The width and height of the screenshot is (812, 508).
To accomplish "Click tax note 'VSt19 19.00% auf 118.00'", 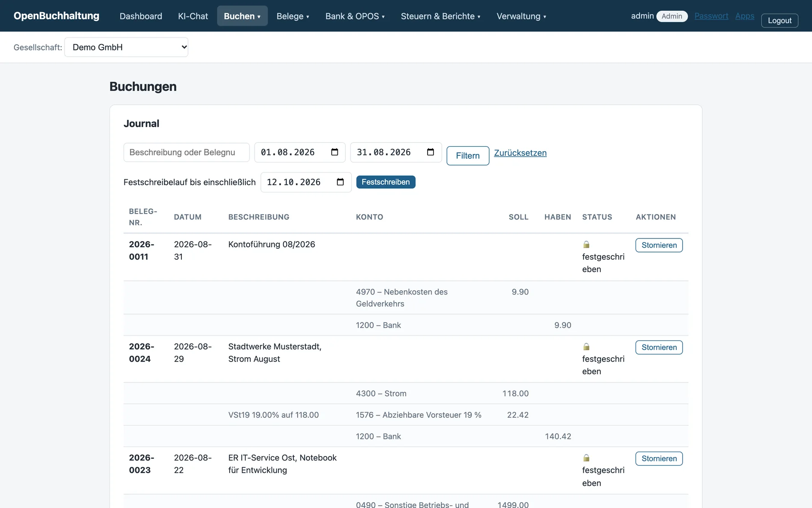I will [x=273, y=415].
